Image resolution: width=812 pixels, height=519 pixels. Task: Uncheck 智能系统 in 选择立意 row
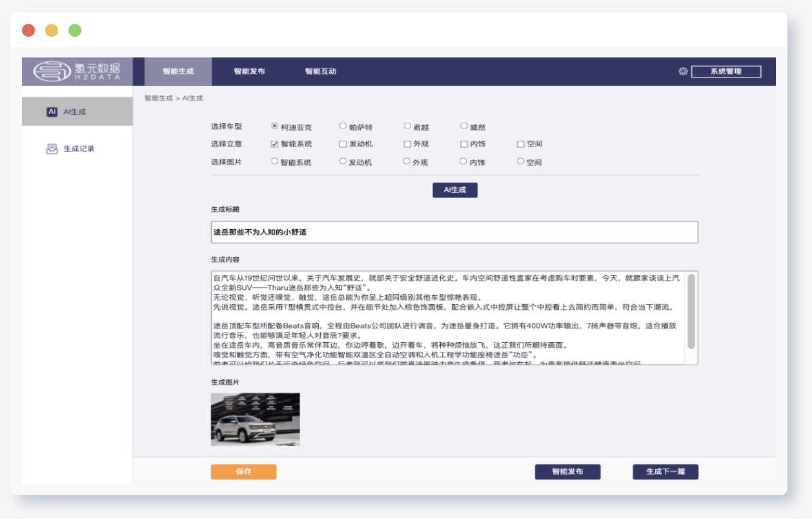[x=274, y=144]
